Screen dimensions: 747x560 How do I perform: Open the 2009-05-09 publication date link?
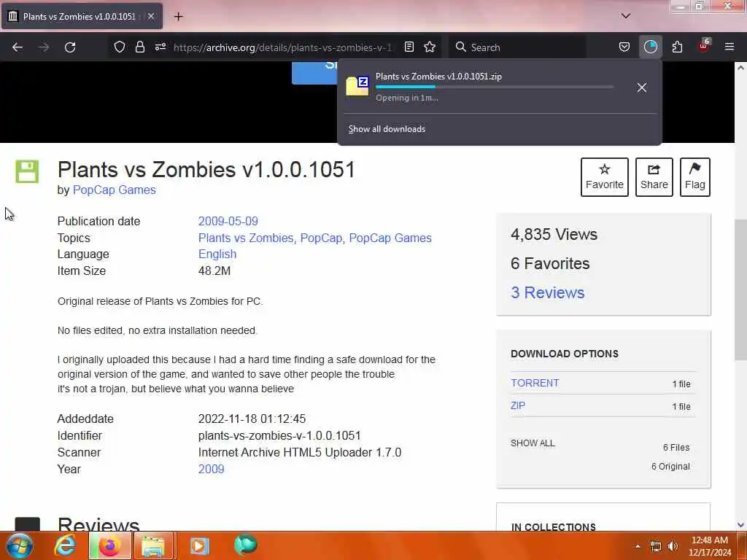[228, 222]
